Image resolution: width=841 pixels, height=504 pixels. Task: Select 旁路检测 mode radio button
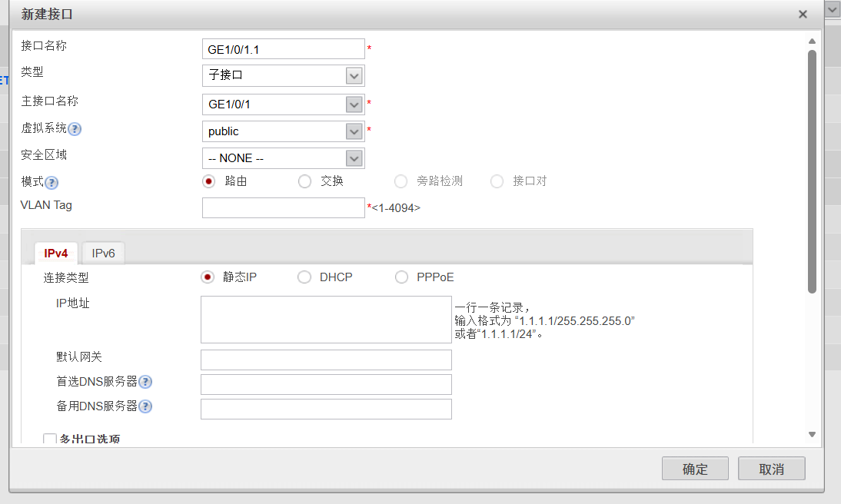[401, 181]
